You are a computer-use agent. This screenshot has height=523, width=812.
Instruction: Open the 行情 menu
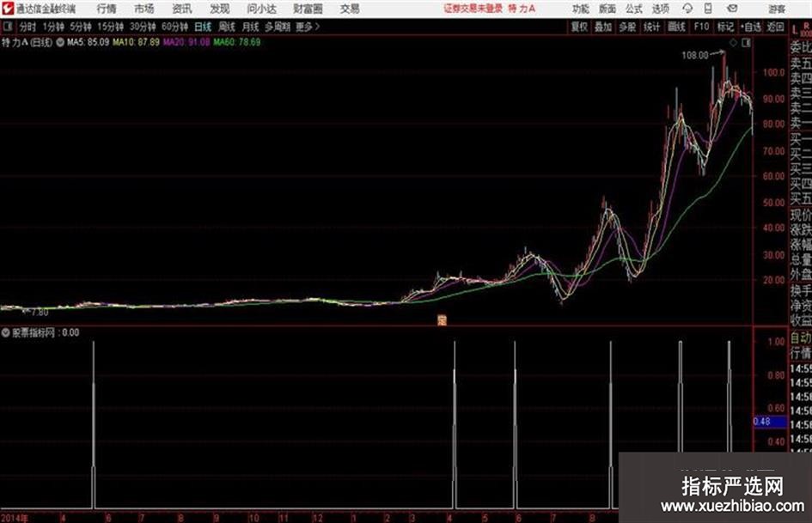pyautogui.click(x=107, y=9)
